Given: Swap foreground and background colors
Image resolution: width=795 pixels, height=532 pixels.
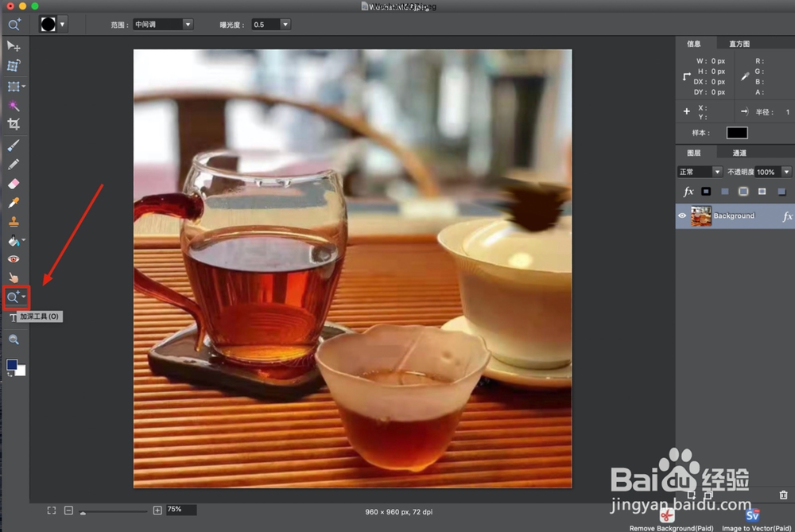Looking at the screenshot, I should pyautogui.click(x=10, y=375).
